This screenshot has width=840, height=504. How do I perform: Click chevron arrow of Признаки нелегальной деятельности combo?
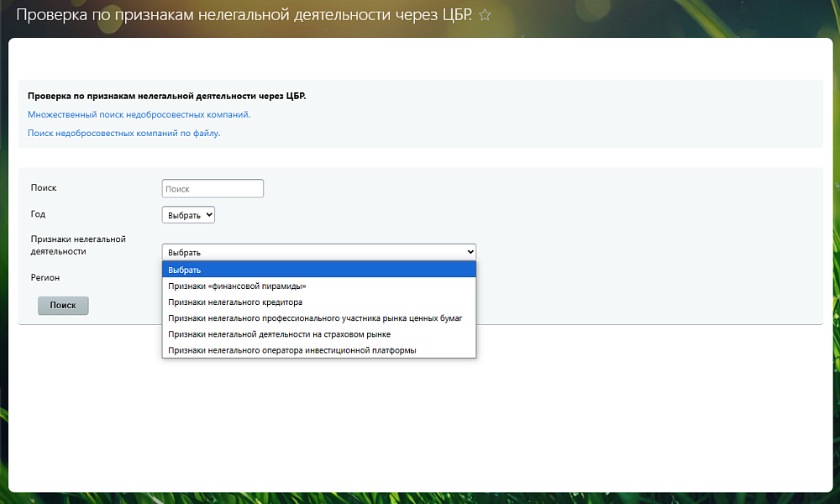[x=470, y=251]
